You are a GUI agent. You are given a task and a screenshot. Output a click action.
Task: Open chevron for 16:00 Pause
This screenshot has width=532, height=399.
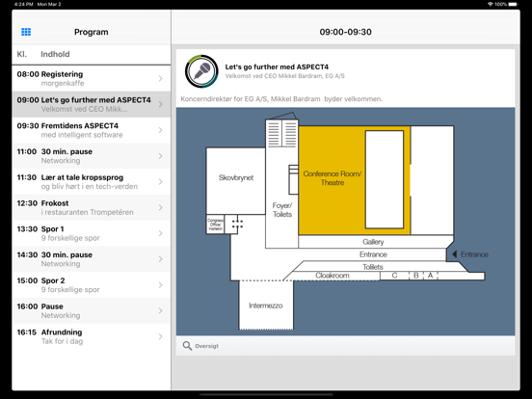click(x=161, y=310)
